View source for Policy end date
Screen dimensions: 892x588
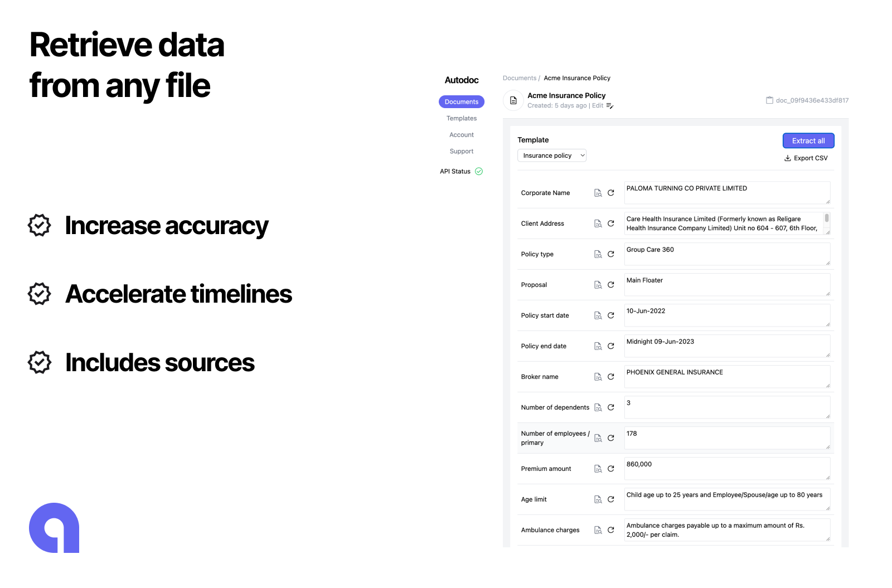tap(598, 346)
